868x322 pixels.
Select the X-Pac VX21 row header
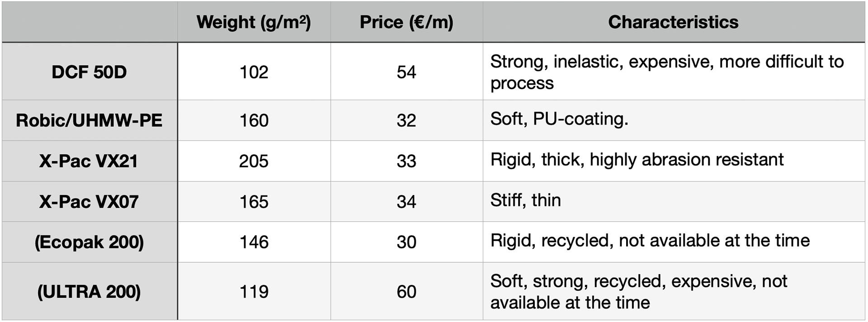pos(90,161)
